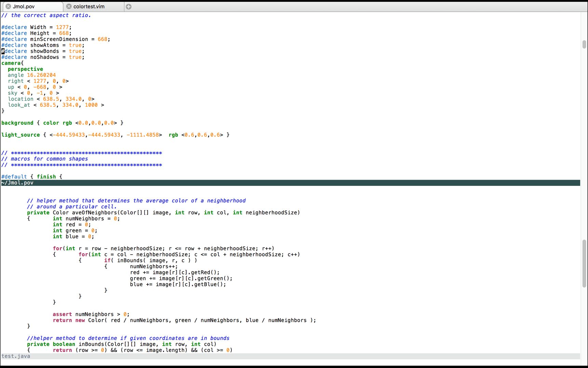Click the '#default { finish {' line
Screen dimensions: 588x368
pos(32,177)
